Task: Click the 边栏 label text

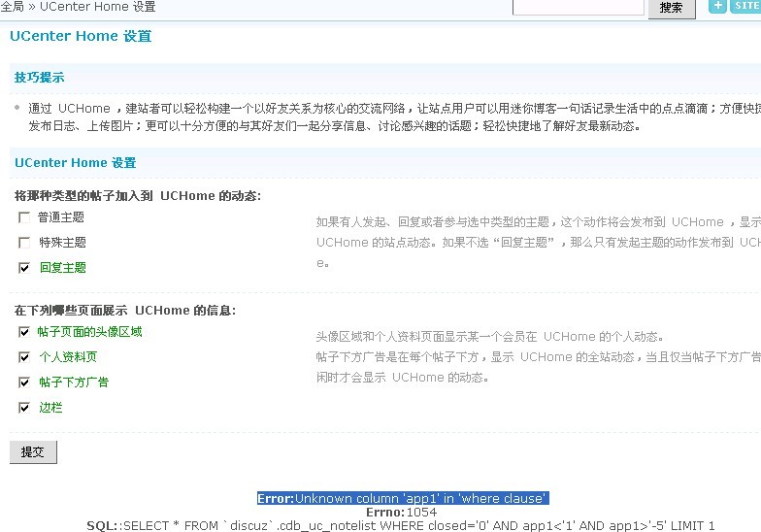Action: [x=50, y=408]
